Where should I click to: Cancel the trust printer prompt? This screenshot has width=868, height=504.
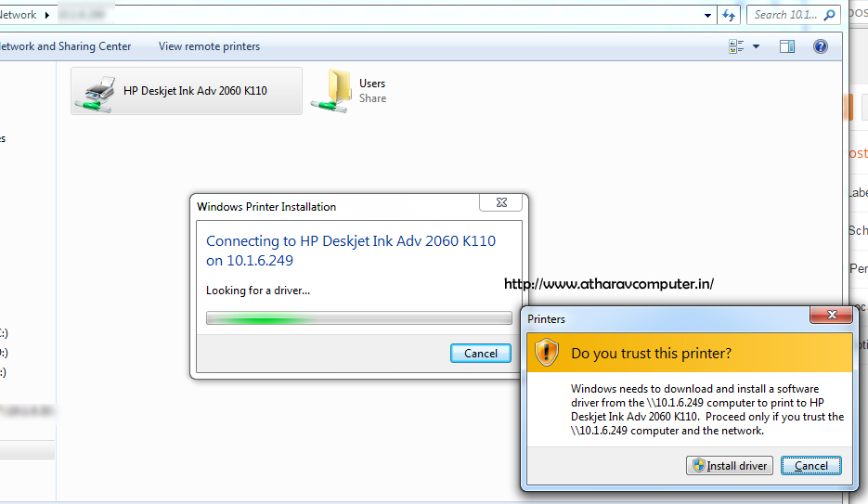coord(811,466)
